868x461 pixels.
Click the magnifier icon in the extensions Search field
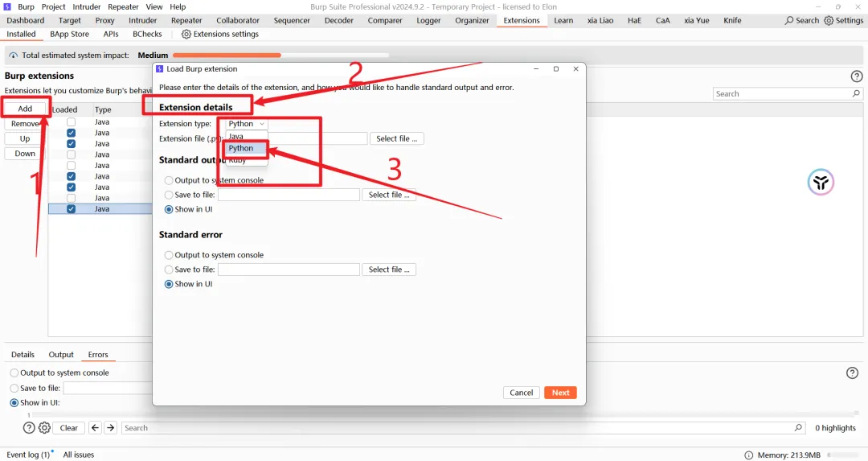coord(856,93)
